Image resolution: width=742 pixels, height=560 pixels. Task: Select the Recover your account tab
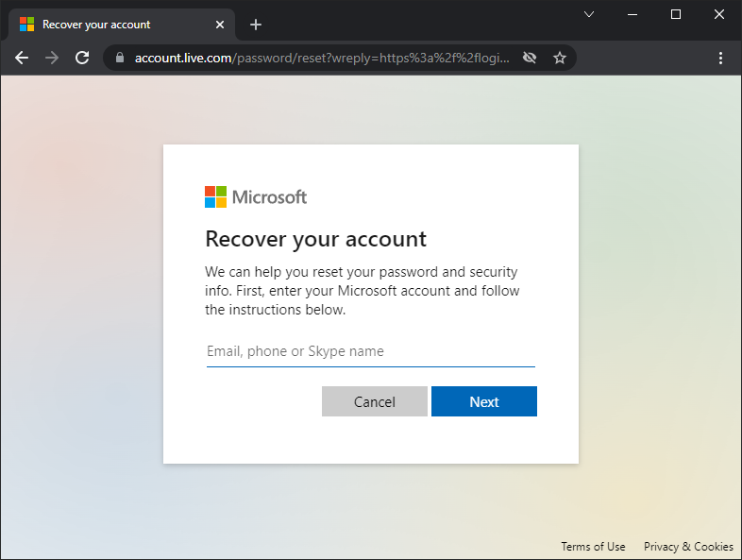pyautogui.click(x=104, y=25)
